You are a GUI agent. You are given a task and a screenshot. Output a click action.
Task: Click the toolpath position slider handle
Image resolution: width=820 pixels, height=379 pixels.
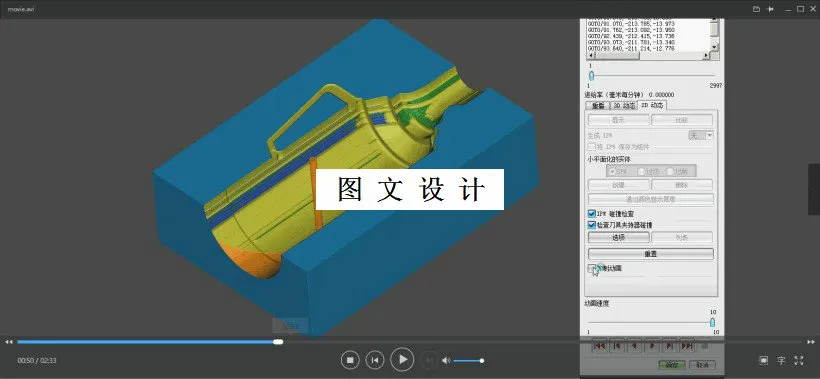pos(591,76)
